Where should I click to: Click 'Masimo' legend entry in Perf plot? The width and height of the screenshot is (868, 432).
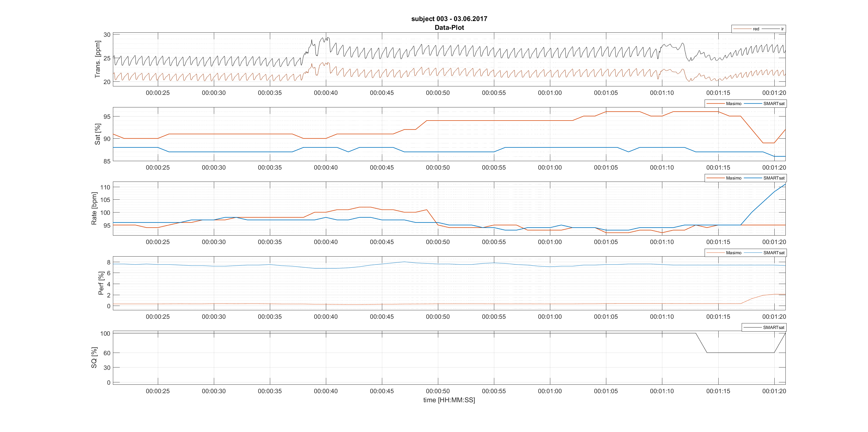tap(733, 253)
